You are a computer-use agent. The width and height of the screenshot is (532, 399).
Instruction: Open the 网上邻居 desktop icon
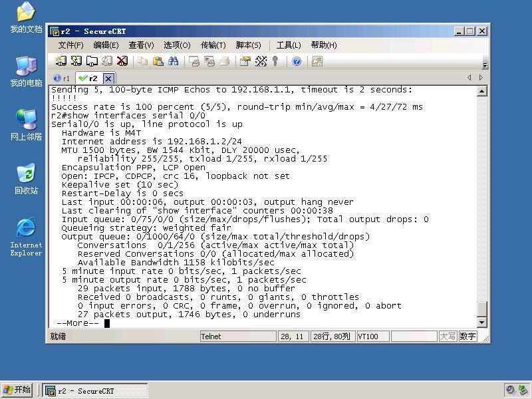coord(26,125)
